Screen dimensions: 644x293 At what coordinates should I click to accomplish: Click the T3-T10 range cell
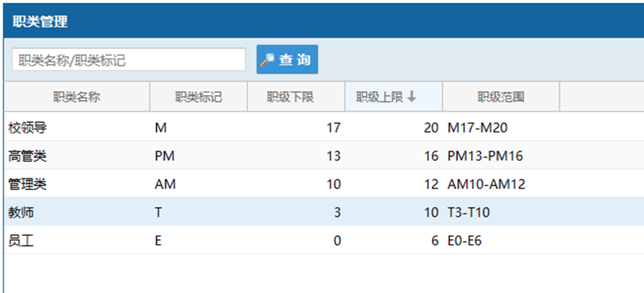(x=468, y=212)
